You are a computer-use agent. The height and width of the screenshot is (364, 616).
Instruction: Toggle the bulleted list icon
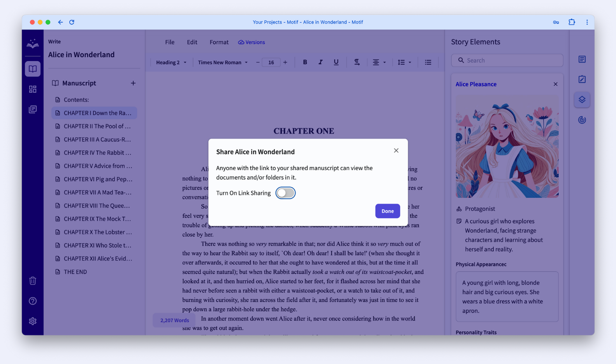point(428,62)
